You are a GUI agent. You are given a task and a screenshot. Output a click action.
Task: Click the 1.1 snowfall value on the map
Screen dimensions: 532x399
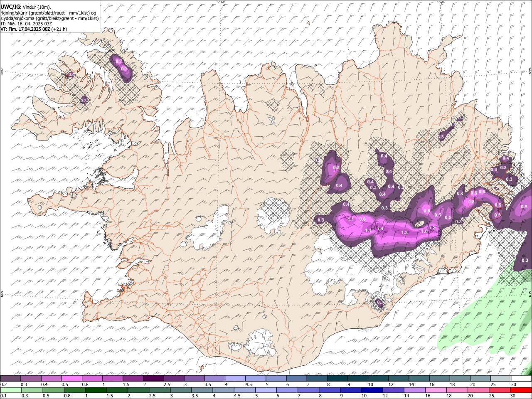[x=350, y=219]
